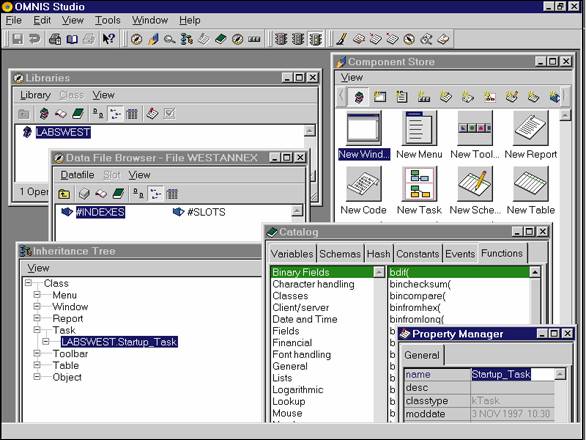This screenshot has height=440, width=586.
Task: Select Lookup group in Catalog list
Action: (x=289, y=401)
